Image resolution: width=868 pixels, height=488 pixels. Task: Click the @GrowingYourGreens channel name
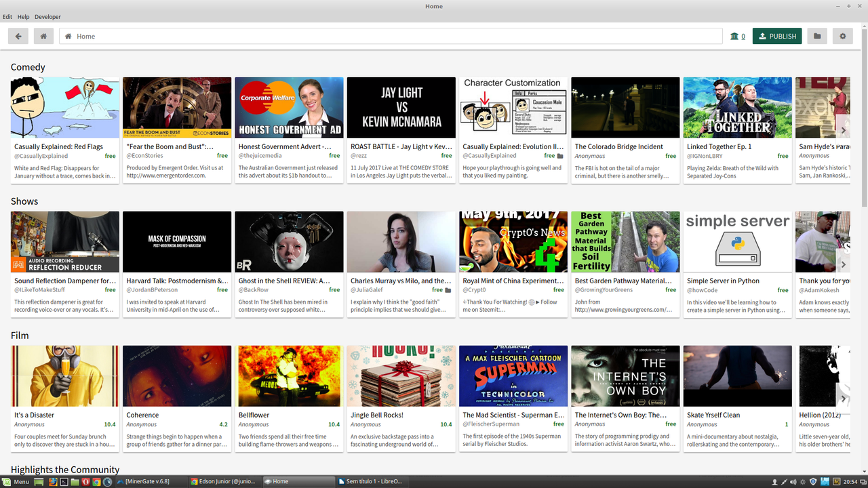(x=604, y=290)
